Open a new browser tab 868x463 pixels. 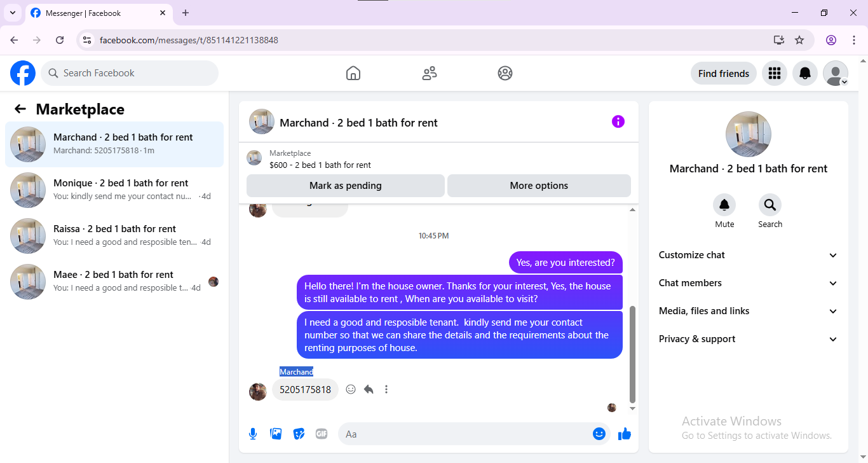pyautogui.click(x=186, y=13)
